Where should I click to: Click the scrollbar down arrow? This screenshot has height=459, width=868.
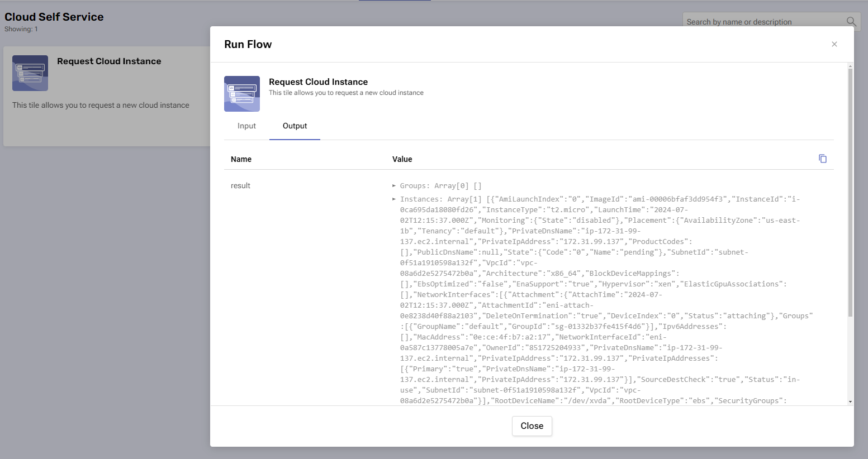pos(850,401)
